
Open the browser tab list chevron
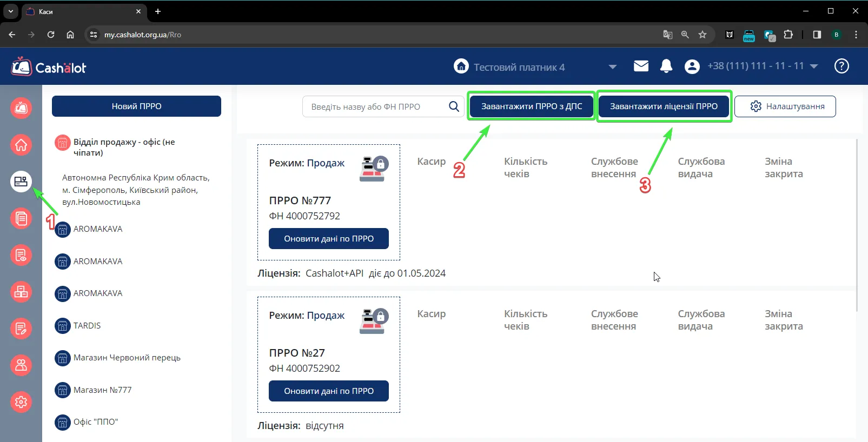pos(10,11)
